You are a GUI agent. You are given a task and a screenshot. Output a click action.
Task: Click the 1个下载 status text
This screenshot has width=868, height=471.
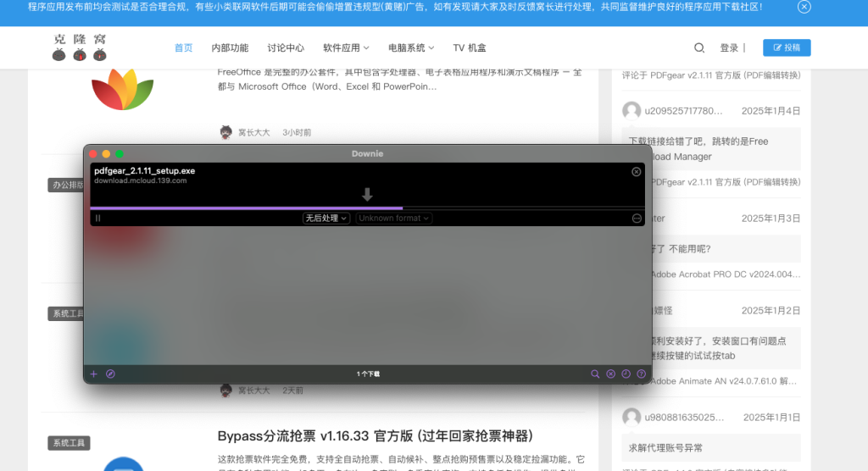coord(368,374)
